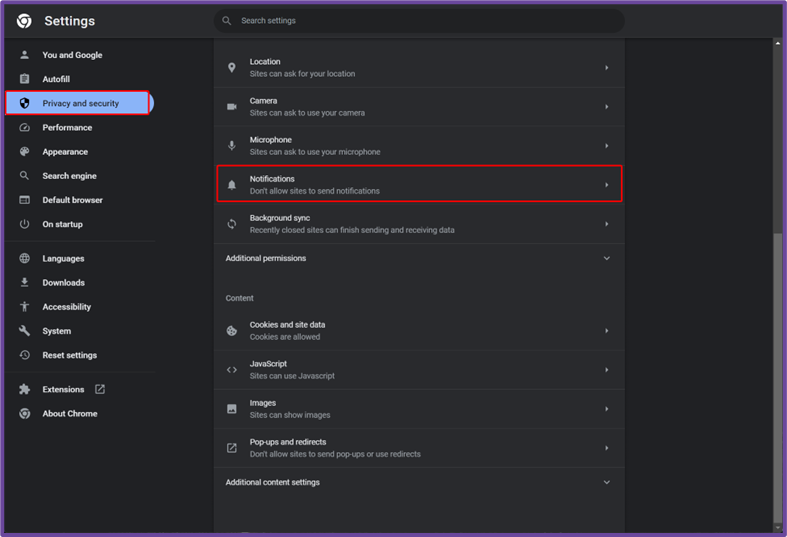The width and height of the screenshot is (787, 537).
Task: Open Reset settings page
Action: 69,355
